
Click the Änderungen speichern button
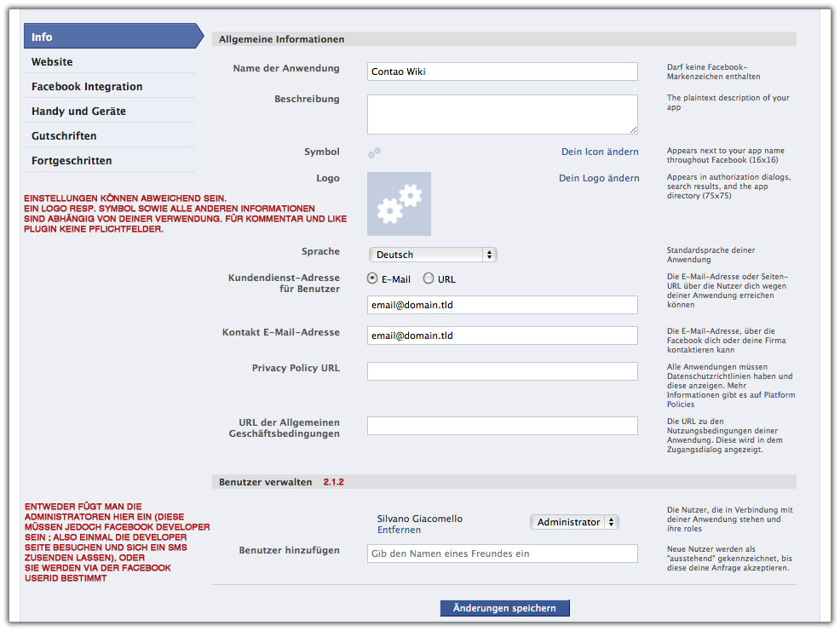pyautogui.click(x=504, y=608)
